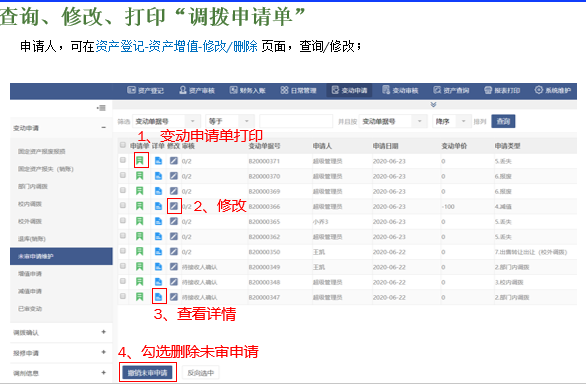
Task: Open detail sheet for row B20000370
Action: pyautogui.click(x=158, y=176)
